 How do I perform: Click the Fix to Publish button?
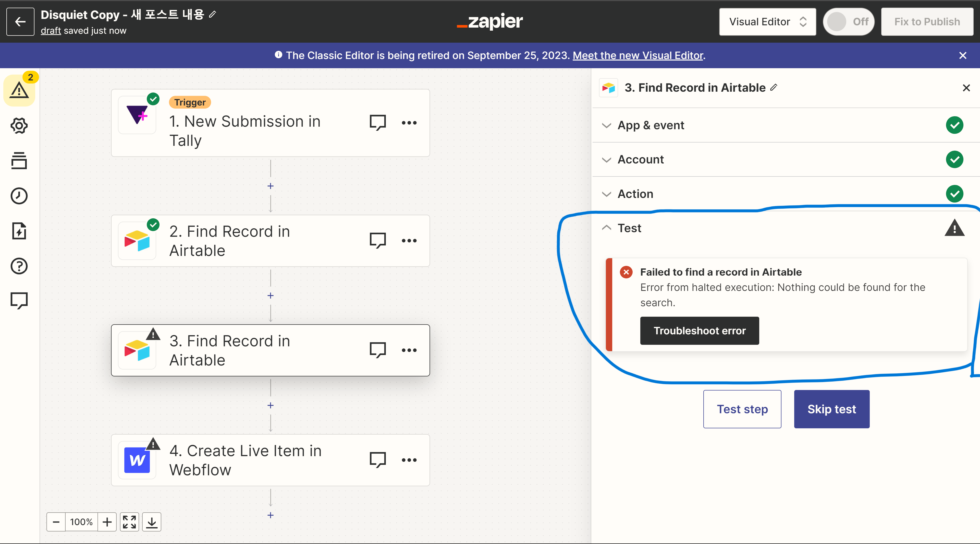[x=927, y=22]
